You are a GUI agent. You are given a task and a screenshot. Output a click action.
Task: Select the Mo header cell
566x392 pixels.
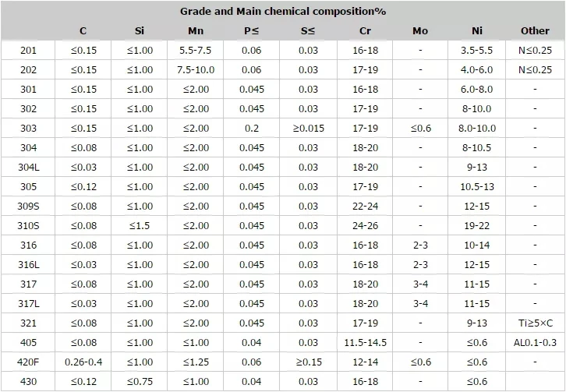coord(420,31)
